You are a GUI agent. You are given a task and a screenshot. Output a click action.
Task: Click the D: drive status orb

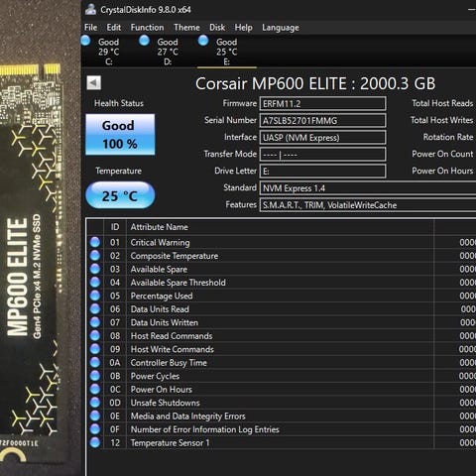144,41
